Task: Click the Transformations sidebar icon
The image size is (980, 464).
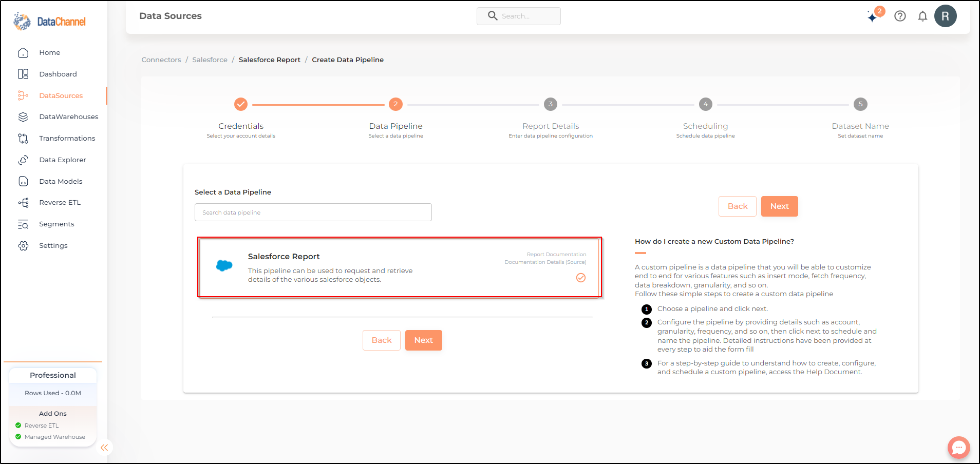Action: (x=23, y=139)
